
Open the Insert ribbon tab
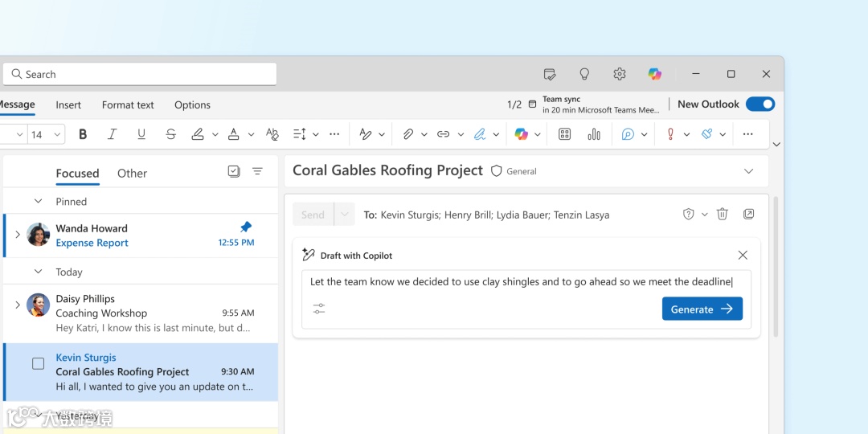(x=68, y=105)
